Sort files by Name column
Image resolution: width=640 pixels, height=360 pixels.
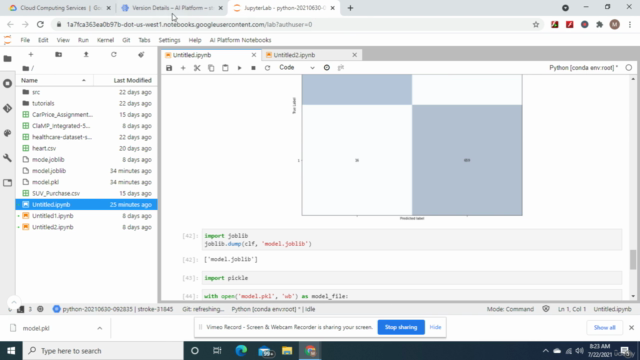(x=53, y=80)
